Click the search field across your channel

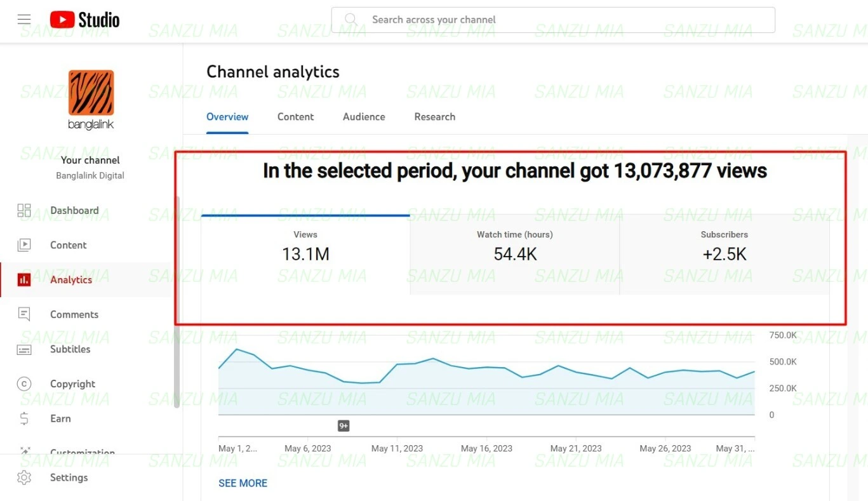552,20
